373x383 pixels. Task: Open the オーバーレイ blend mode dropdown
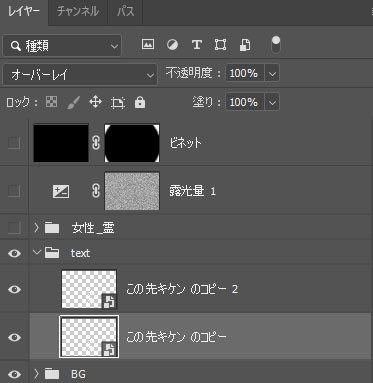[80, 74]
